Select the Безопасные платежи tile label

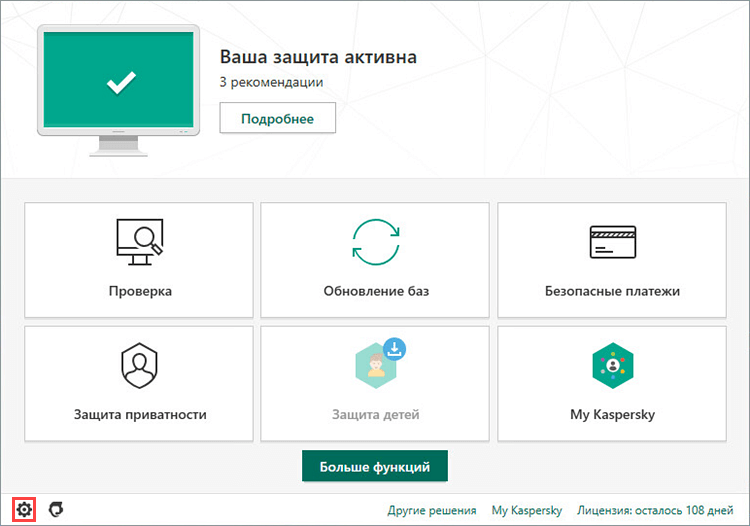pos(612,291)
